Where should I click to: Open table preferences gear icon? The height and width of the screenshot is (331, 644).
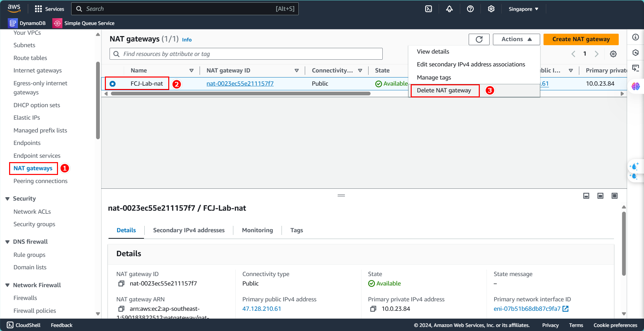click(x=613, y=54)
